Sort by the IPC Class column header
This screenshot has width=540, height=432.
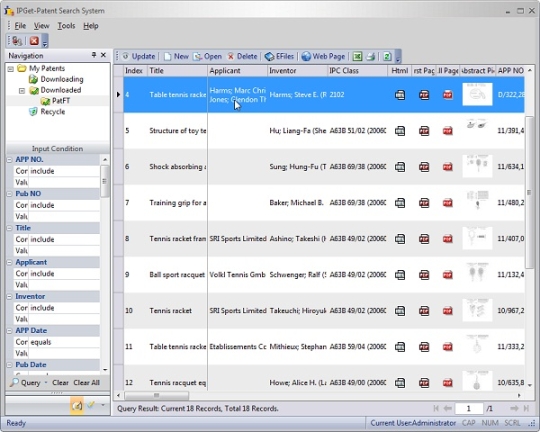[x=357, y=71]
